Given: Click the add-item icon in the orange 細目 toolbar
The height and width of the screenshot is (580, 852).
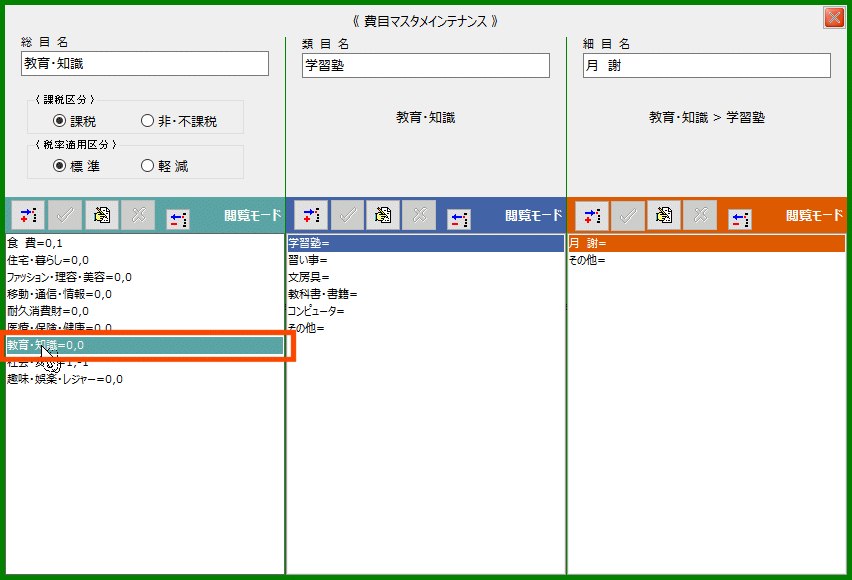Looking at the screenshot, I should [x=592, y=215].
